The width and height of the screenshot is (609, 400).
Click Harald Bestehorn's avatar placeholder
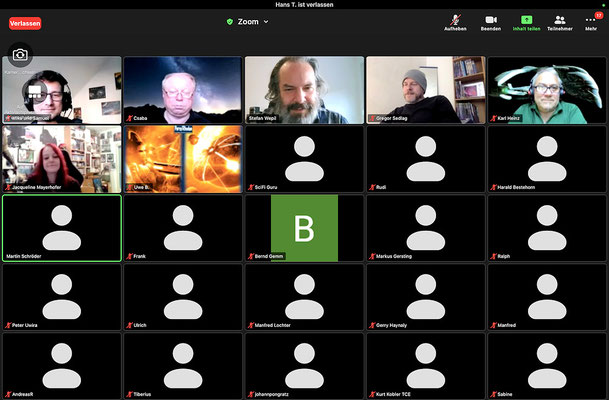coord(547,158)
